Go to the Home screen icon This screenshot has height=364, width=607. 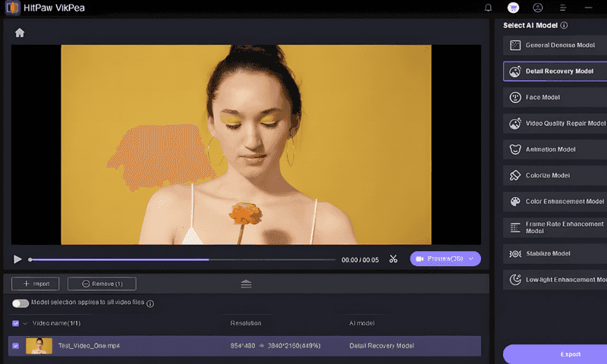[20, 33]
